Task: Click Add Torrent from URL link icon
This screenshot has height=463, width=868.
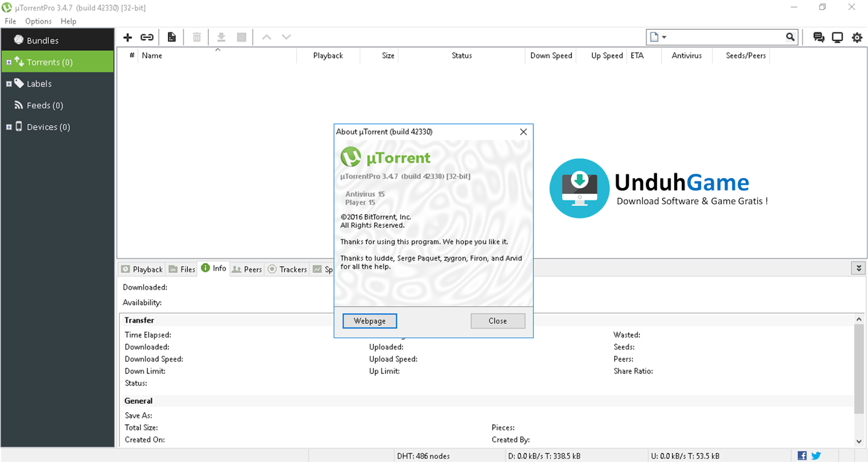Action: [x=147, y=37]
